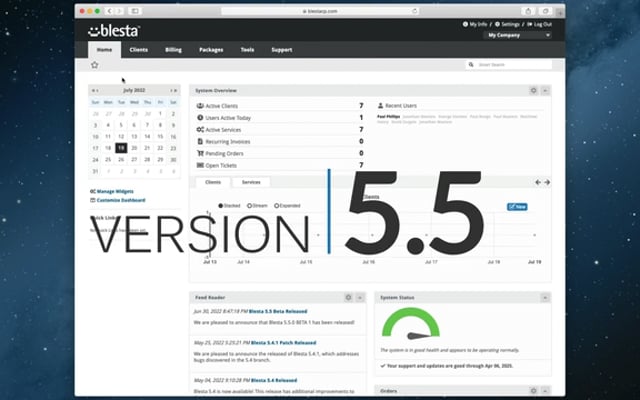The width and height of the screenshot is (640, 400).
Task: Go to previous year in calendar
Action: [x=93, y=90]
